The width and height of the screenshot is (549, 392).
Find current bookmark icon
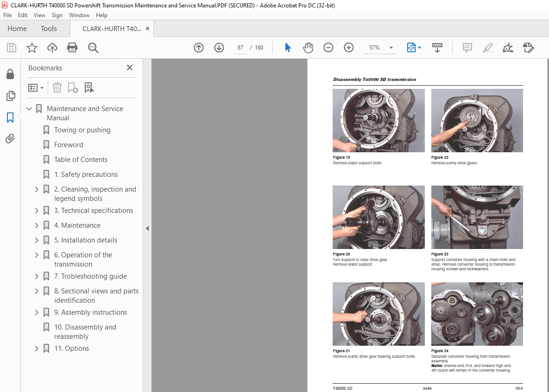[x=89, y=87]
